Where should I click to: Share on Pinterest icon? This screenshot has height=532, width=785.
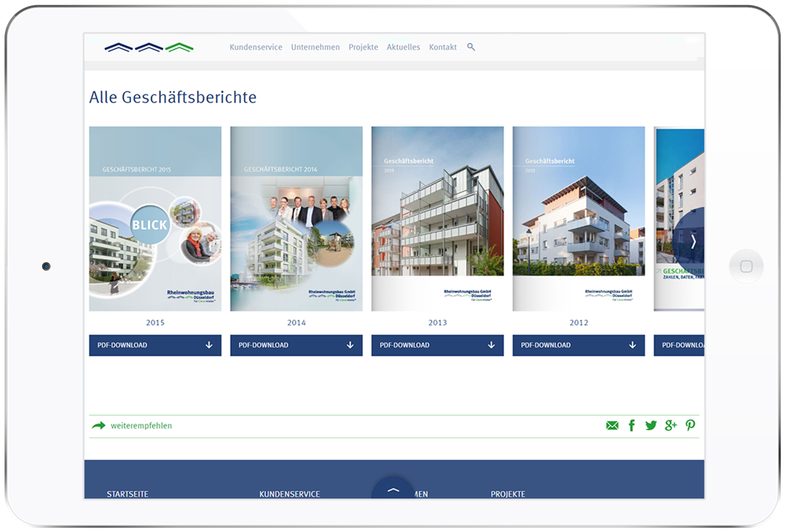click(x=691, y=425)
